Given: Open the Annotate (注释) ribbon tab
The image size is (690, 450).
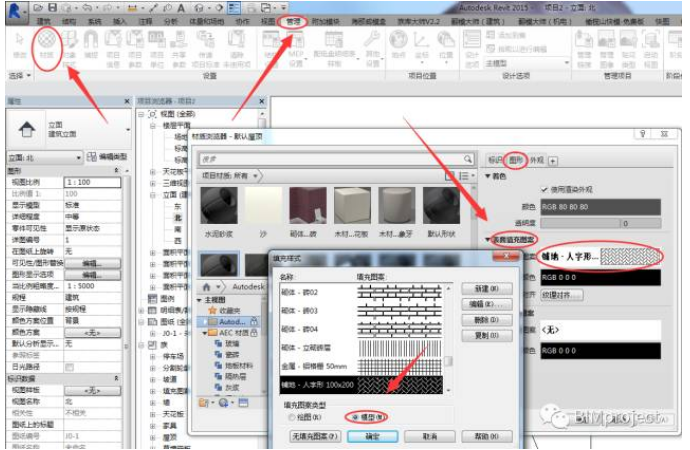Looking at the screenshot, I should pos(145,21).
